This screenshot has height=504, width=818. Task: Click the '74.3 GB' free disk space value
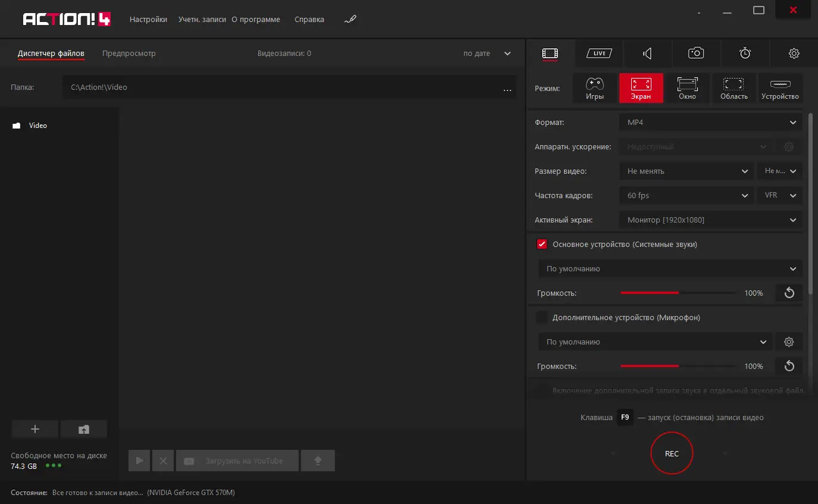point(24,467)
